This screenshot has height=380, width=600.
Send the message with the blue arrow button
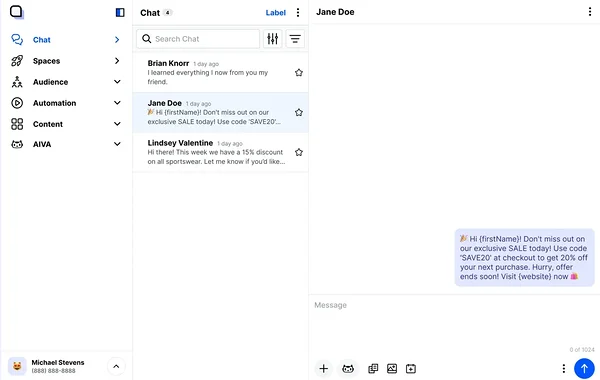584,369
